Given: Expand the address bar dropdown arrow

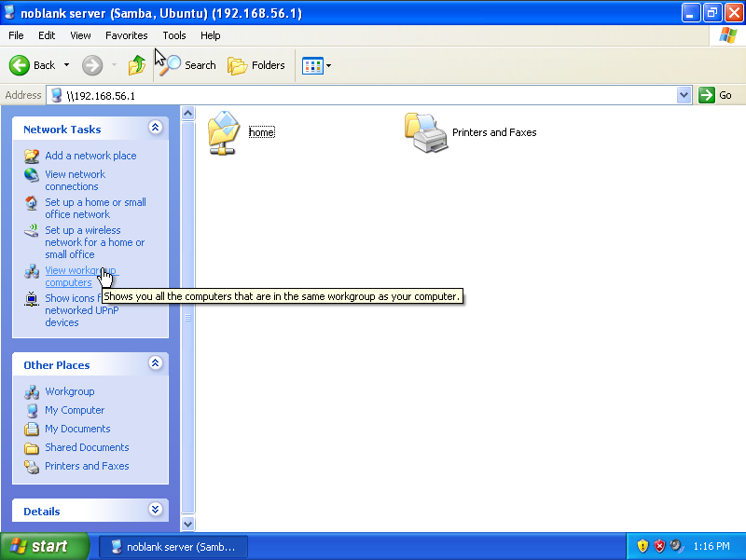Looking at the screenshot, I should pyautogui.click(x=684, y=96).
